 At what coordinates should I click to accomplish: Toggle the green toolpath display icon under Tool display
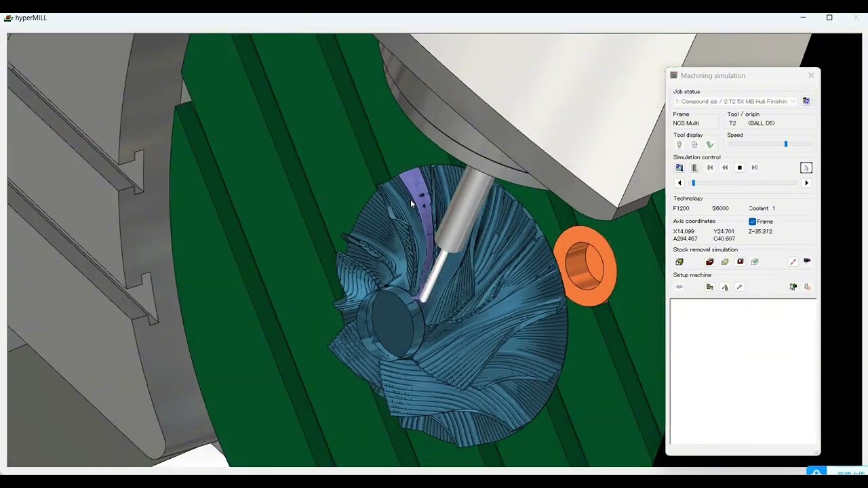pyautogui.click(x=710, y=144)
